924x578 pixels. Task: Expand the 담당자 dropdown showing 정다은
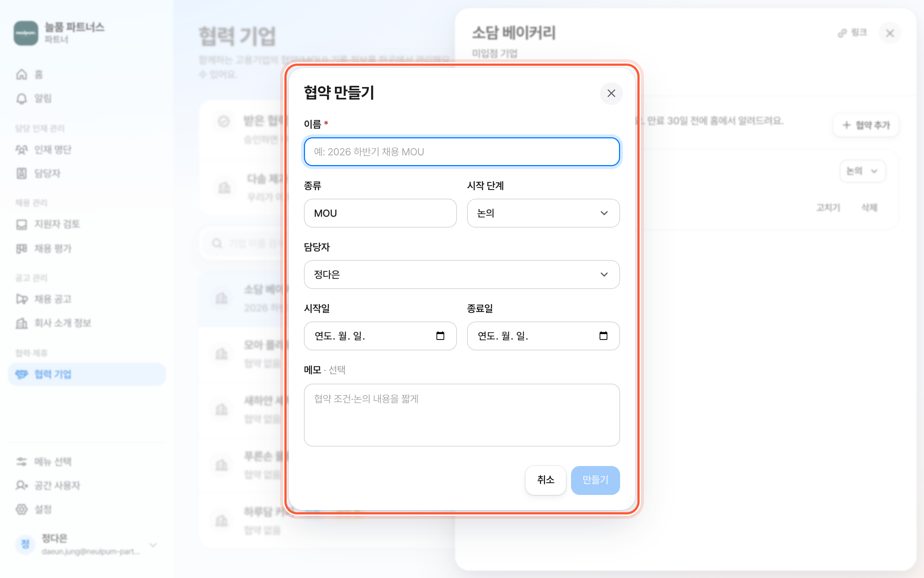click(462, 275)
